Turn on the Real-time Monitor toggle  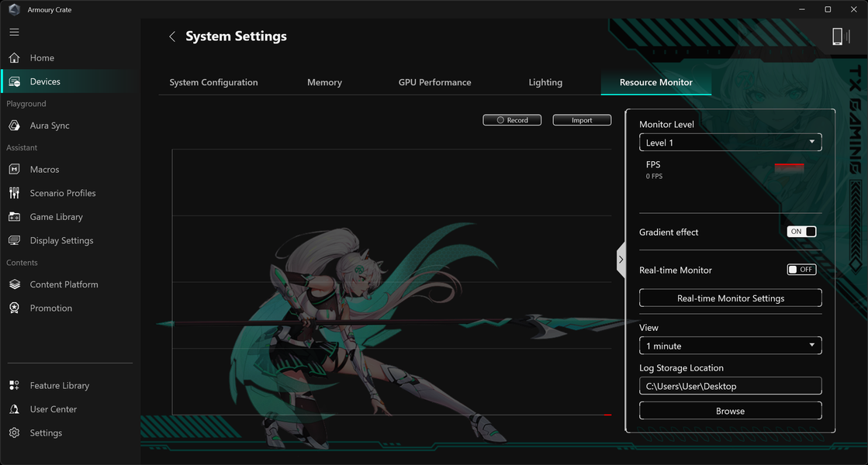[x=801, y=269]
